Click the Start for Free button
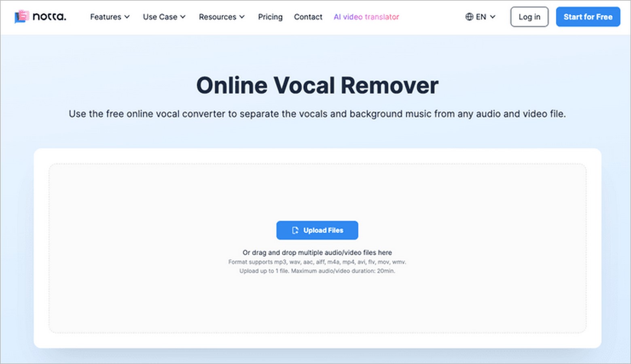Screen dimensions: 631x364 pyautogui.click(x=588, y=17)
